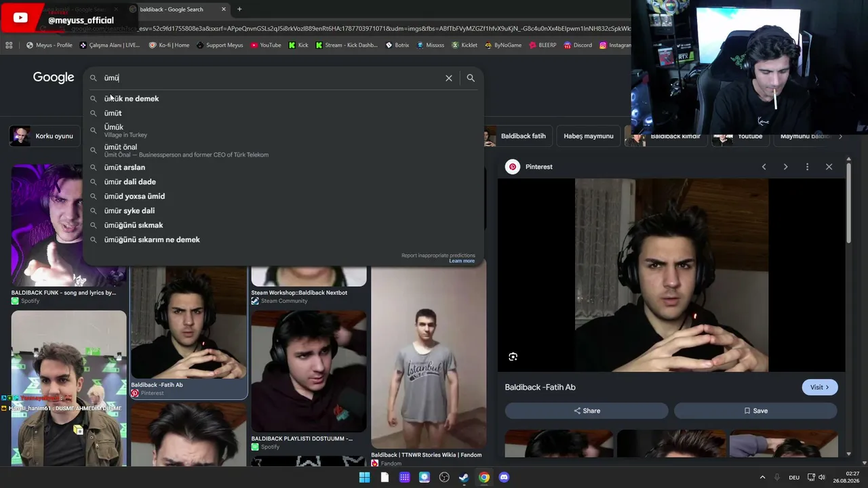Show hidden system tray icons
The width and height of the screenshot is (868, 488).
762,477
